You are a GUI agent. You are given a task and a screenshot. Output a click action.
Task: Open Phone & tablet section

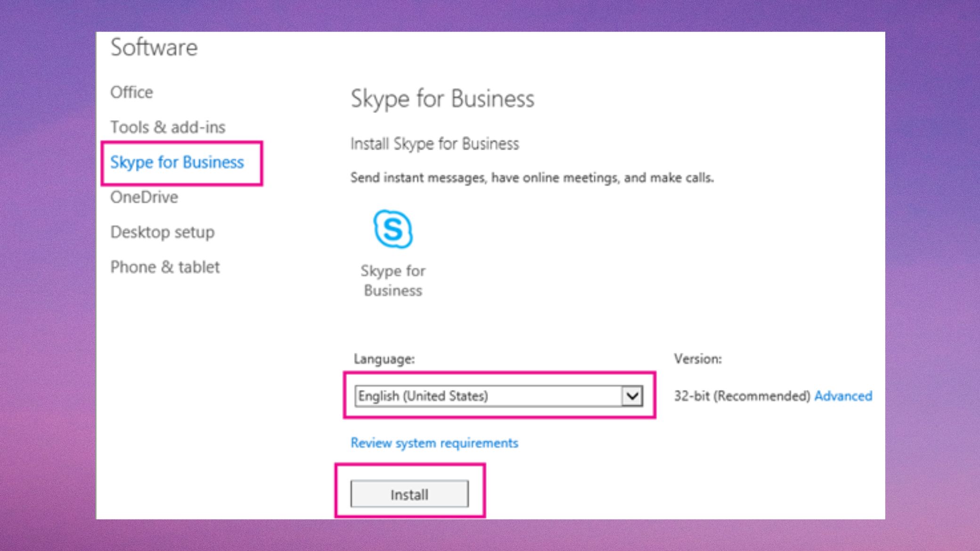[165, 267]
